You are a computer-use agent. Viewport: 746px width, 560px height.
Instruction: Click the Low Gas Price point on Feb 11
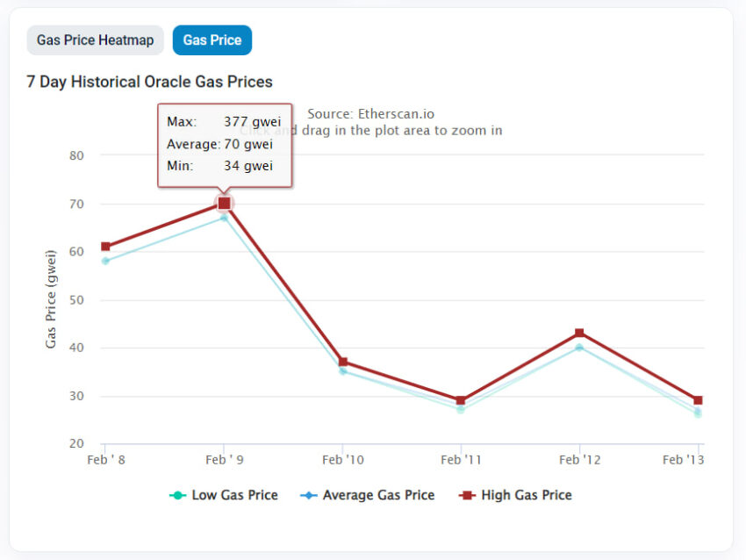[x=461, y=410]
